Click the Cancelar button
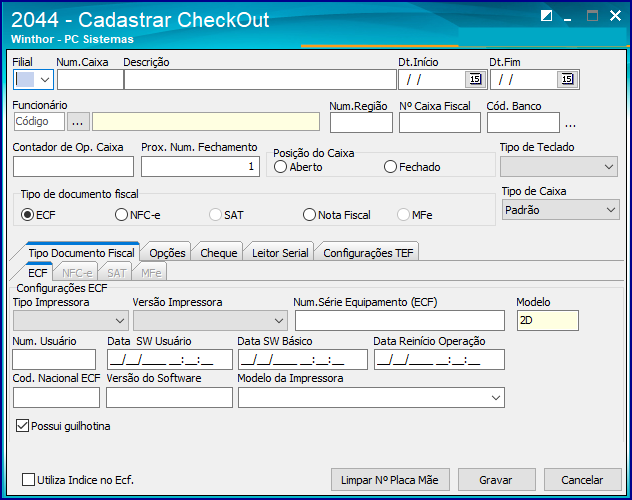632x500 pixels. point(582,479)
